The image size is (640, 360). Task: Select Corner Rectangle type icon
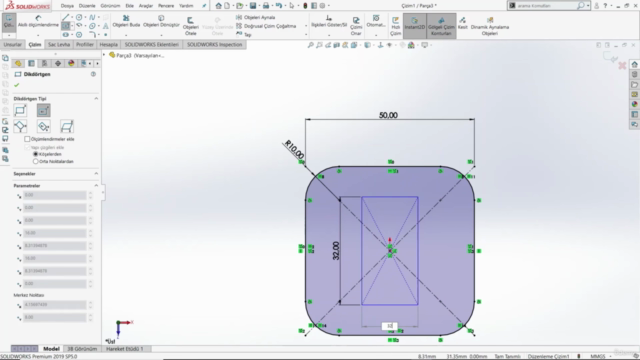(x=20, y=110)
